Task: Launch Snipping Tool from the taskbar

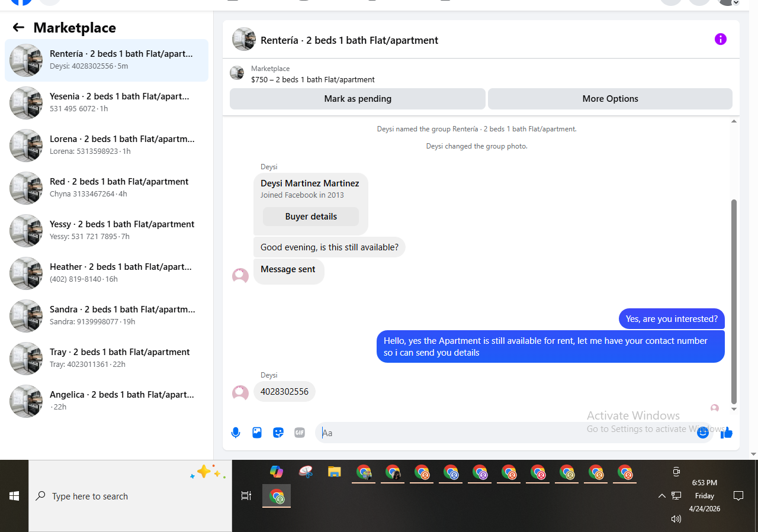Action: tap(306, 472)
